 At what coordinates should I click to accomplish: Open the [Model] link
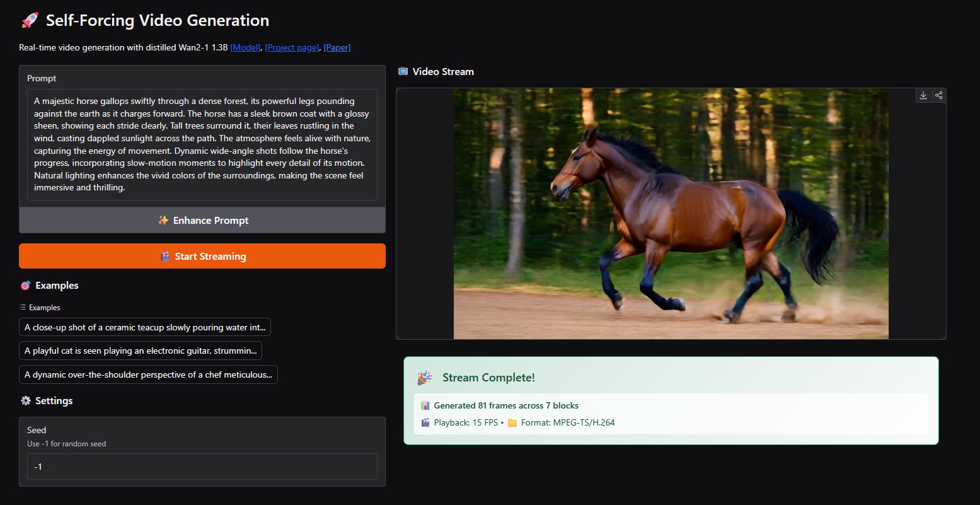click(x=245, y=47)
